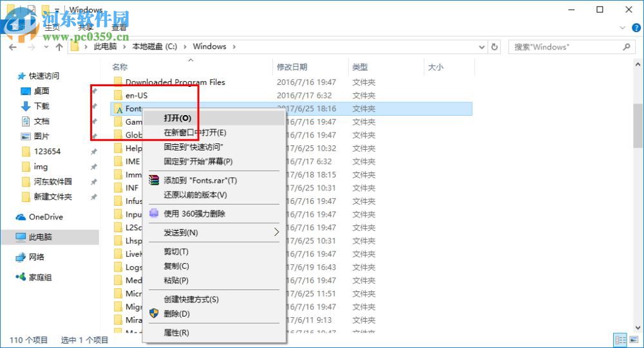Choose 使用 360强力删除
Image resolution: width=644 pixels, height=348 pixels.
click(214, 214)
